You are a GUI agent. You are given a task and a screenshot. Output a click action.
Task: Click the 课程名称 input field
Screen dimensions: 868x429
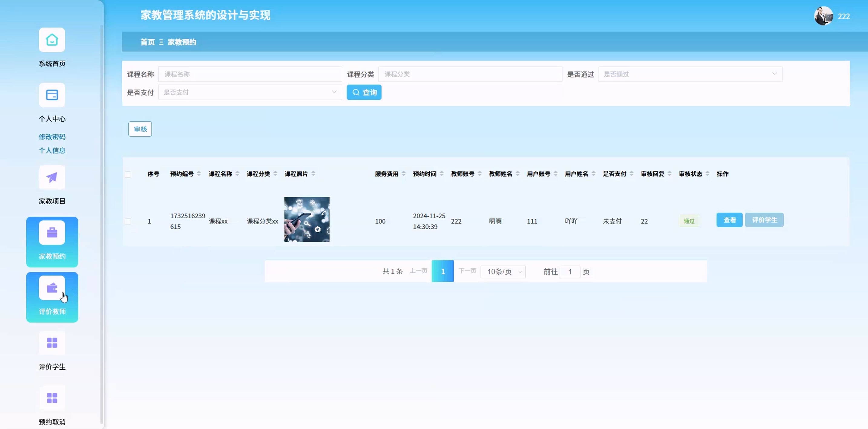click(x=250, y=74)
